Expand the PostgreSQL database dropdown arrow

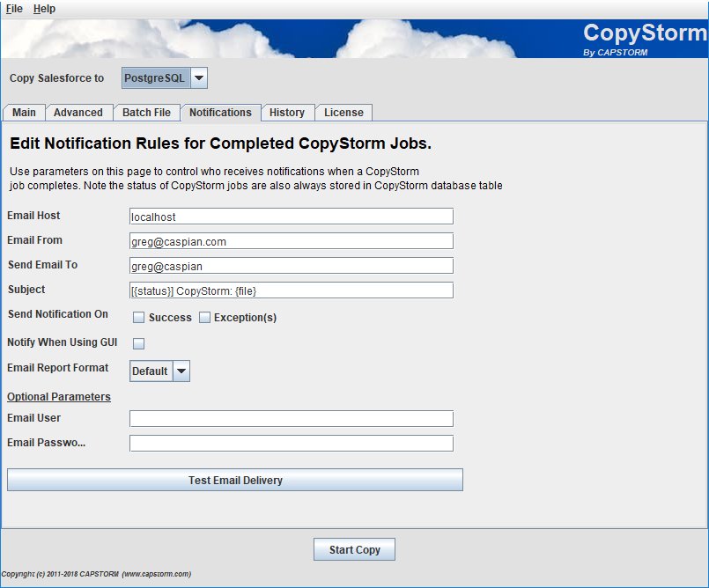pos(199,78)
